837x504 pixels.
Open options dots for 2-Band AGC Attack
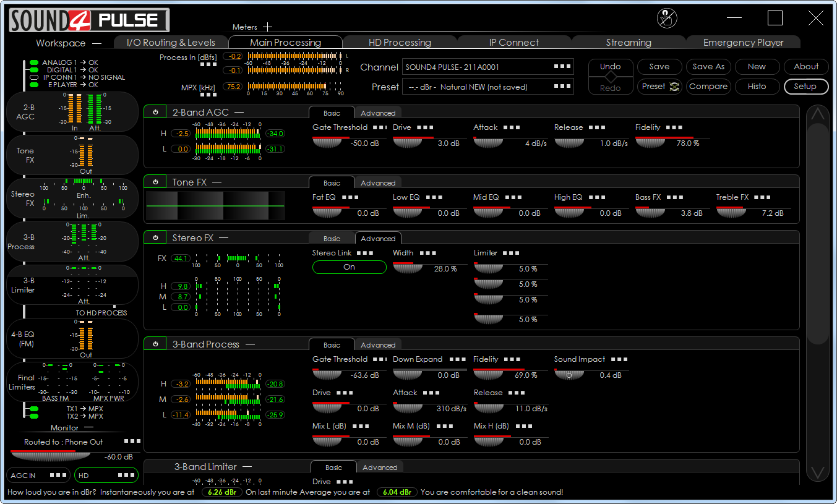512,127
